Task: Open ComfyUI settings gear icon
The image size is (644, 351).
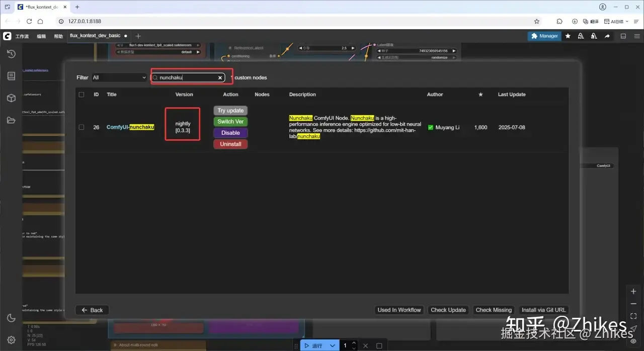Action: click(x=11, y=340)
